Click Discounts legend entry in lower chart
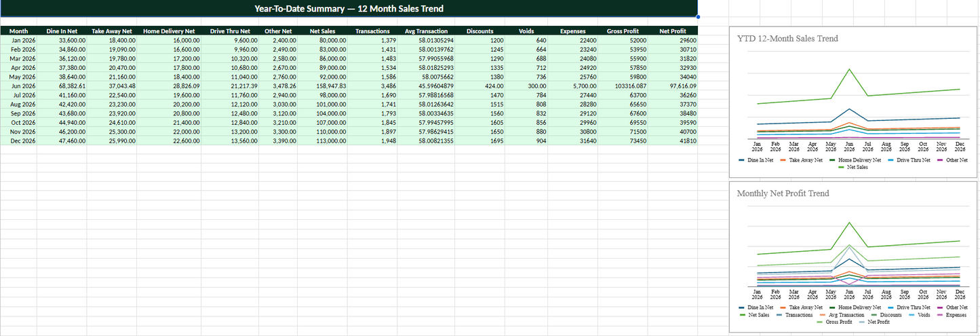 [886, 315]
